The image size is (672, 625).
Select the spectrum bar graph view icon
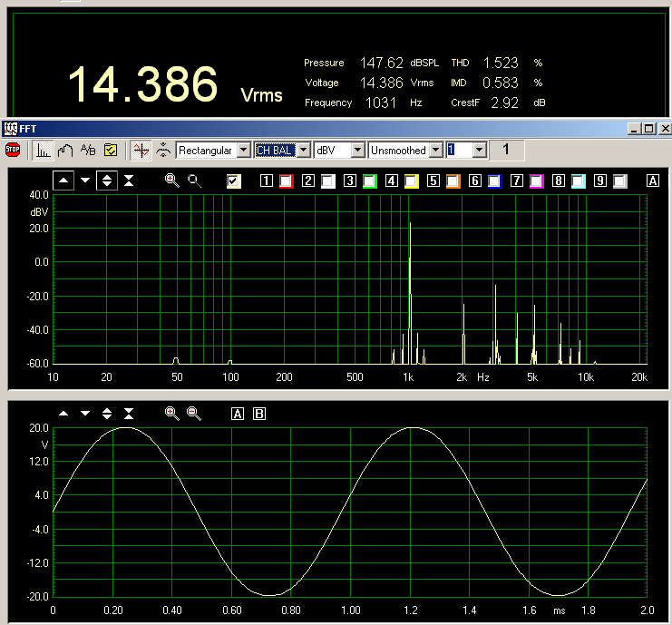tap(43, 150)
